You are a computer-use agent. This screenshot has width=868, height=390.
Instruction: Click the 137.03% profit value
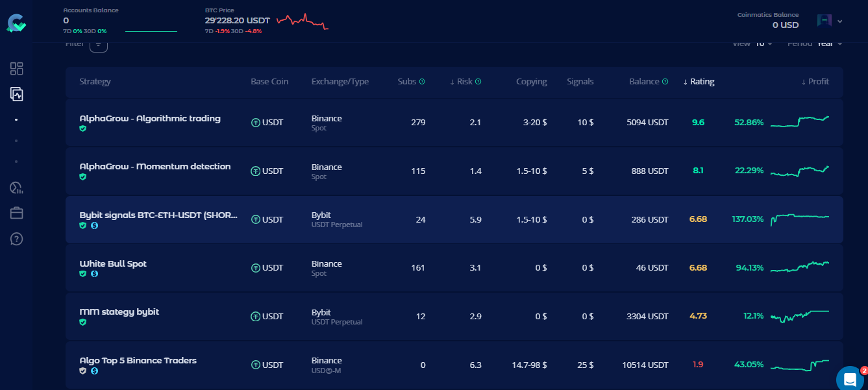pyautogui.click(x=748, y=219)
